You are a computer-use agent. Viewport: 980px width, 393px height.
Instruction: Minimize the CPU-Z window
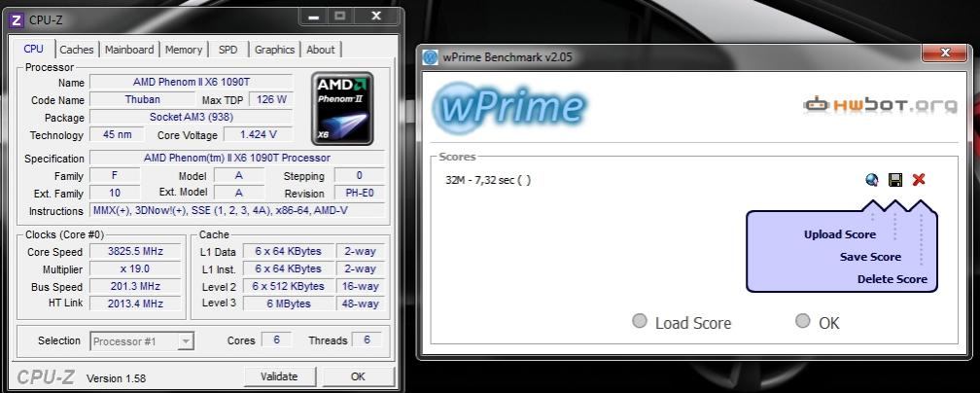[x=314, y=17]
